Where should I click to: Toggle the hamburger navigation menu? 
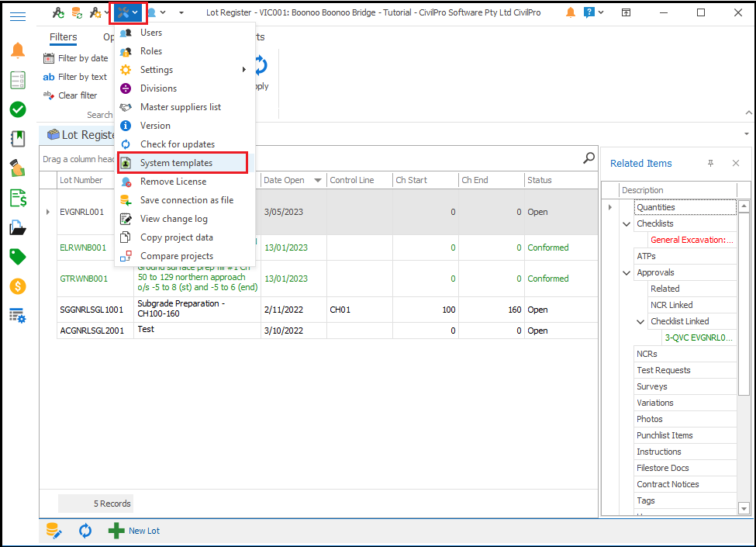coord(18,16)
